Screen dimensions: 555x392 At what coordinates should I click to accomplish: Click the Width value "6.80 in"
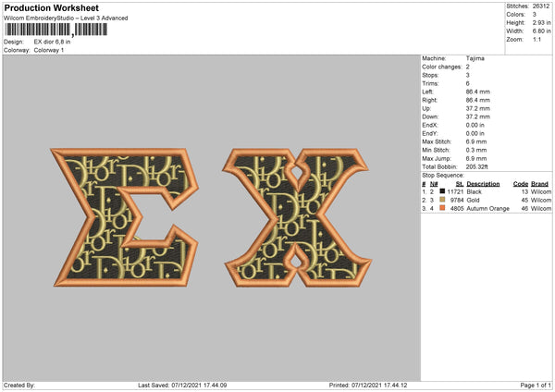click(541, 31)
